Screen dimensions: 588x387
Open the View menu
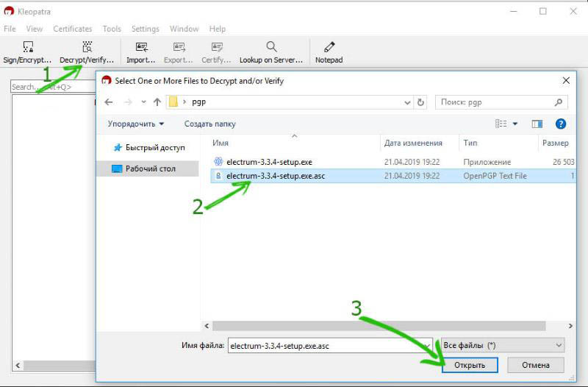pyautogui.click(x=34, y=29)
